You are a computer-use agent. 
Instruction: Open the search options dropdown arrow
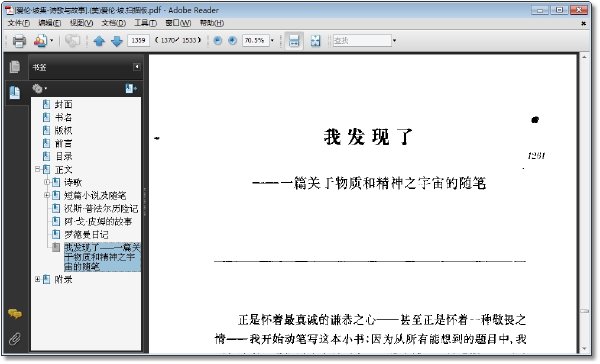tap(395, 40)
